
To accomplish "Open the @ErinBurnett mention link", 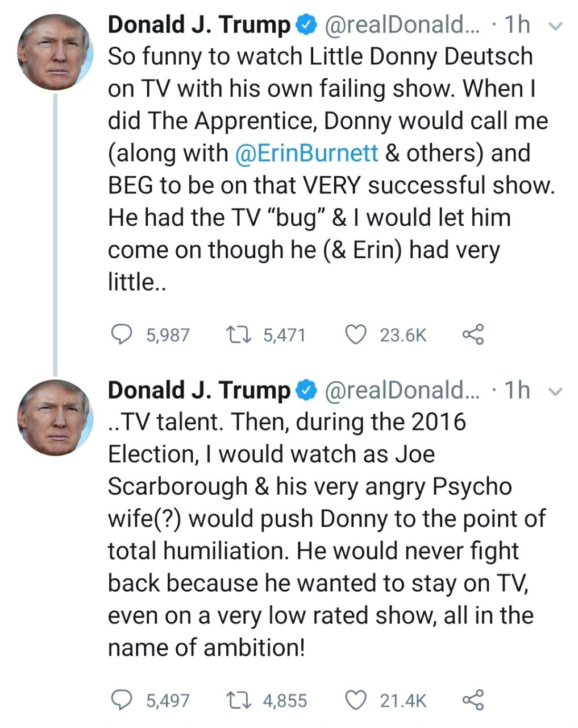I will coord(306,154).
